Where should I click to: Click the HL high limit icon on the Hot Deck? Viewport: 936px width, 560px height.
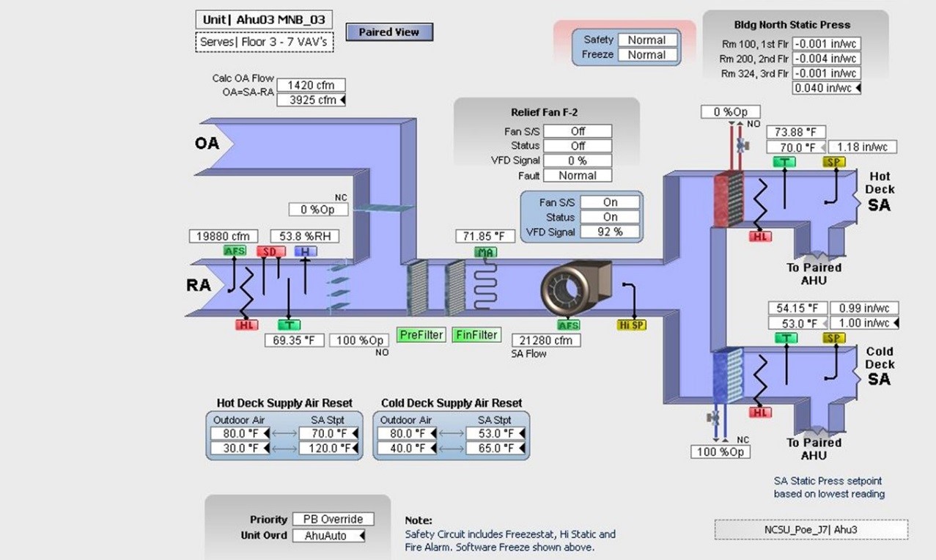pyautogui.click(x=762, y=236)
